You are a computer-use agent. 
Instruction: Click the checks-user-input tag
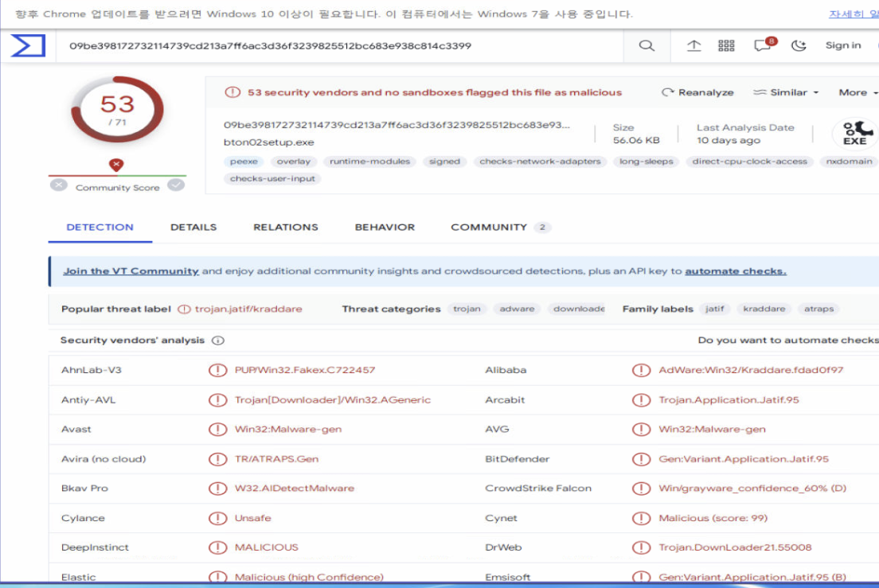tap(272, 179)
